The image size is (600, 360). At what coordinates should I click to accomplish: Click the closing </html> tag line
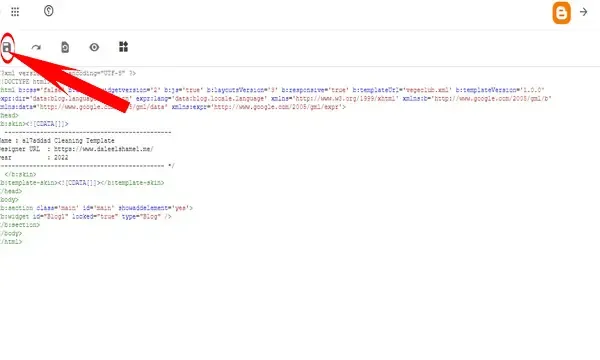pyautogui.click(x=11, y=242)
